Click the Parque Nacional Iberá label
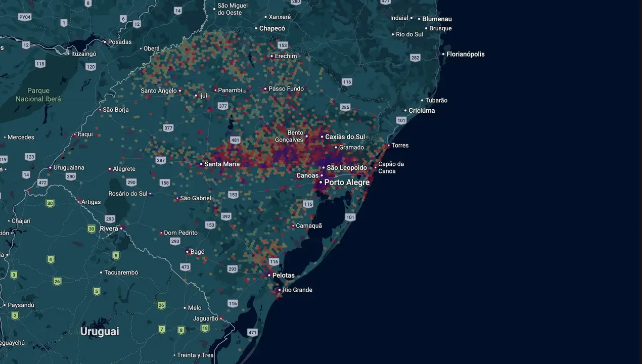642x364 pixels. coord(38,95)
